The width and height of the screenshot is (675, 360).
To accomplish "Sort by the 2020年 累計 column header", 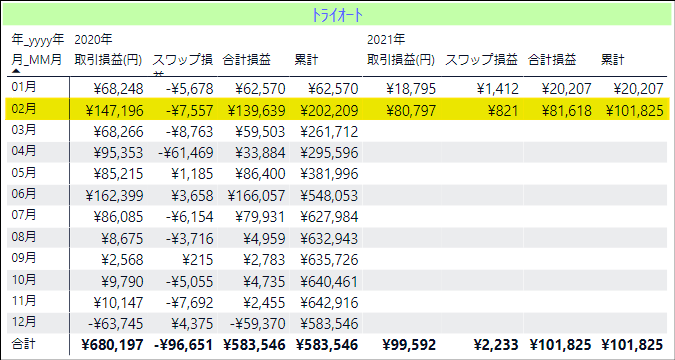I will click(306, 60).
